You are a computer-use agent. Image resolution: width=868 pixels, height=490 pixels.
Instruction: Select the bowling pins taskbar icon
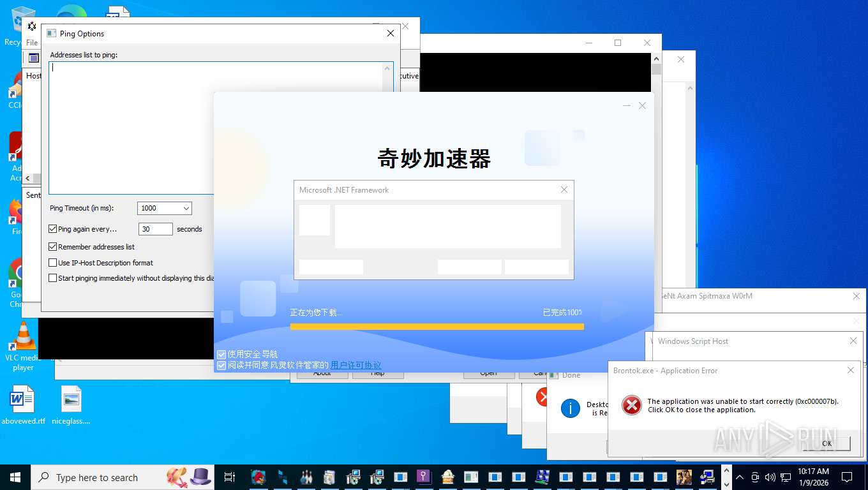click(x=306, y=477)
